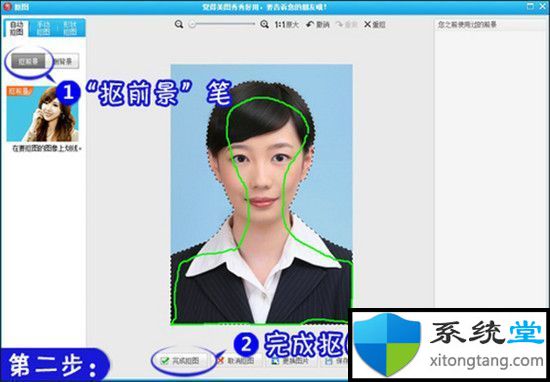This screenshot has width=550, height=382.
Task: Switch to the 自动抠图 tab
Action: click(x=16, y=28)
